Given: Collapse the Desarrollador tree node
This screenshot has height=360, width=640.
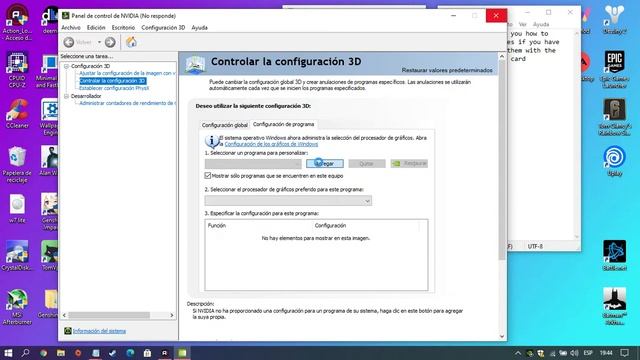Looking at the screenshot, I should click(67, 96).
